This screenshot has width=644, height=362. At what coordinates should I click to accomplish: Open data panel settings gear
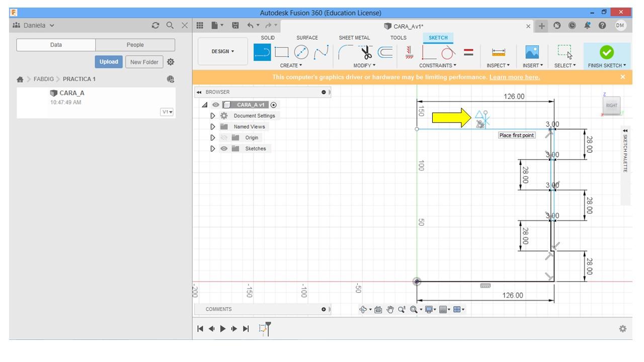(x=171, y=62)
